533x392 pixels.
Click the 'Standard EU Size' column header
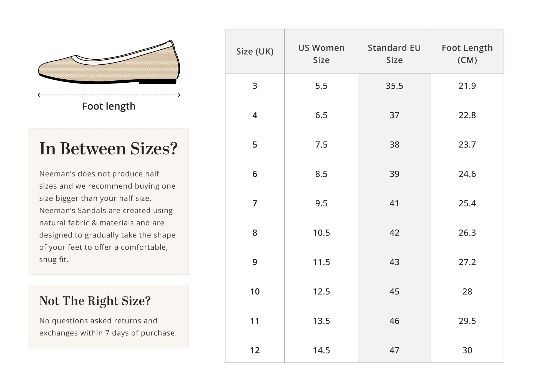coord(394,54)
